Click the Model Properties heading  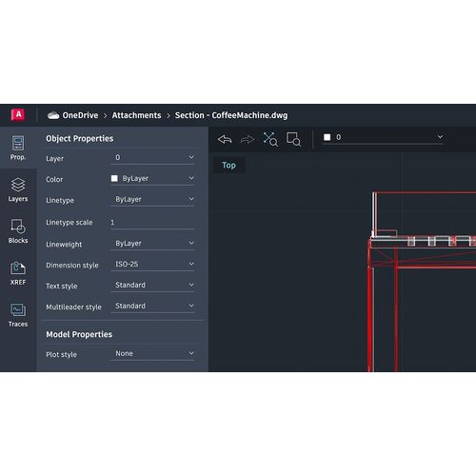[x=79, y=334]
